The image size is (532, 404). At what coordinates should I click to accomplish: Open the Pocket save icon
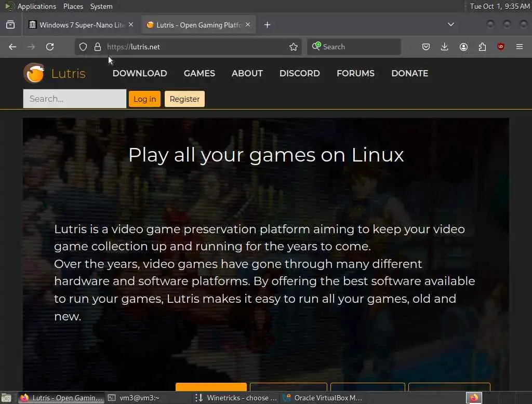pyautogui.click(x=426, y=47)
